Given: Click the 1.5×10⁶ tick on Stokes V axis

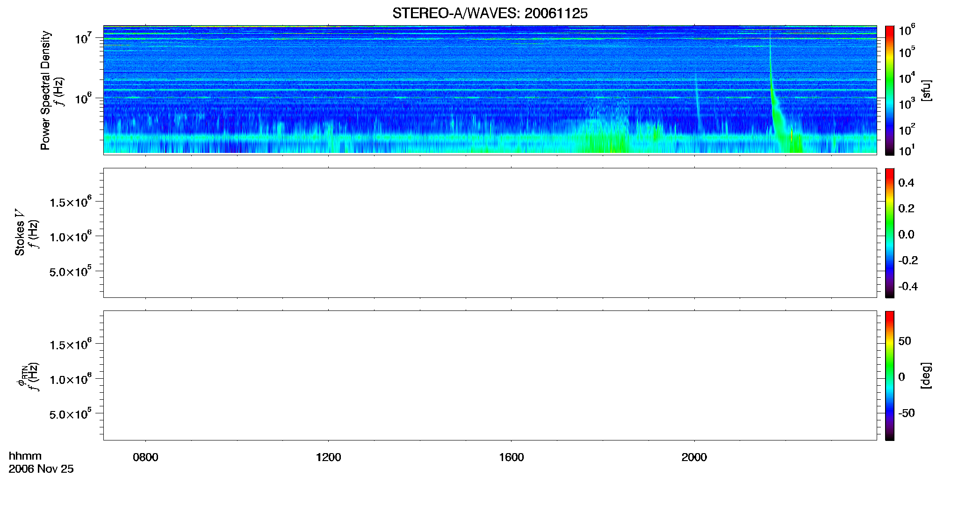Looking at the screenshot, I should click(x=71, y=202).
